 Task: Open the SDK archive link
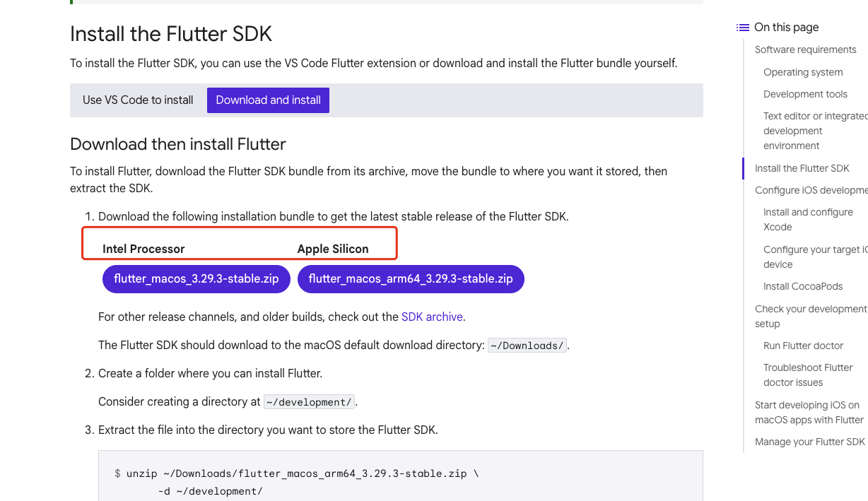click(432, 317)
